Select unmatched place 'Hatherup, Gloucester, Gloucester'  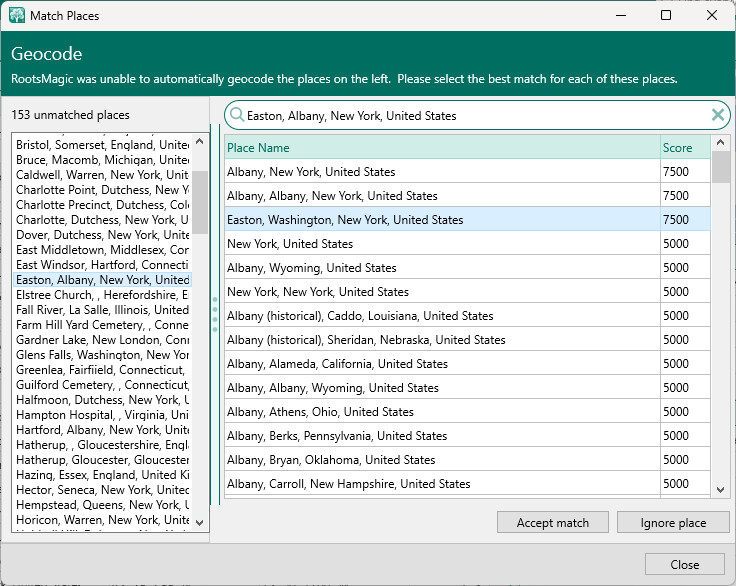tap(102, 460)
